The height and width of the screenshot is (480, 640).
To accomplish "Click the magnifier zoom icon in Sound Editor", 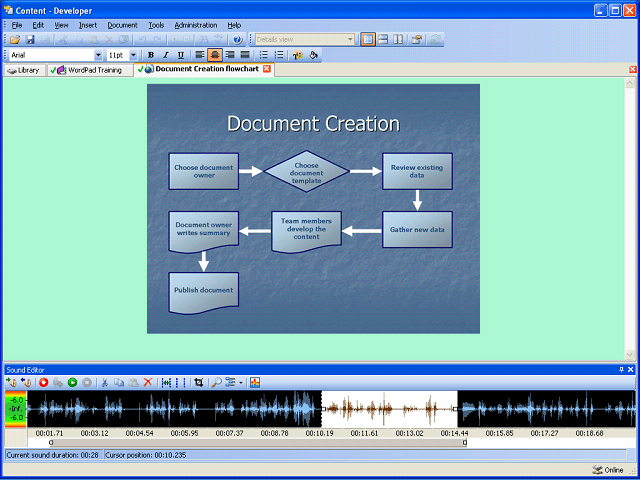I will [x=216, y=382].
